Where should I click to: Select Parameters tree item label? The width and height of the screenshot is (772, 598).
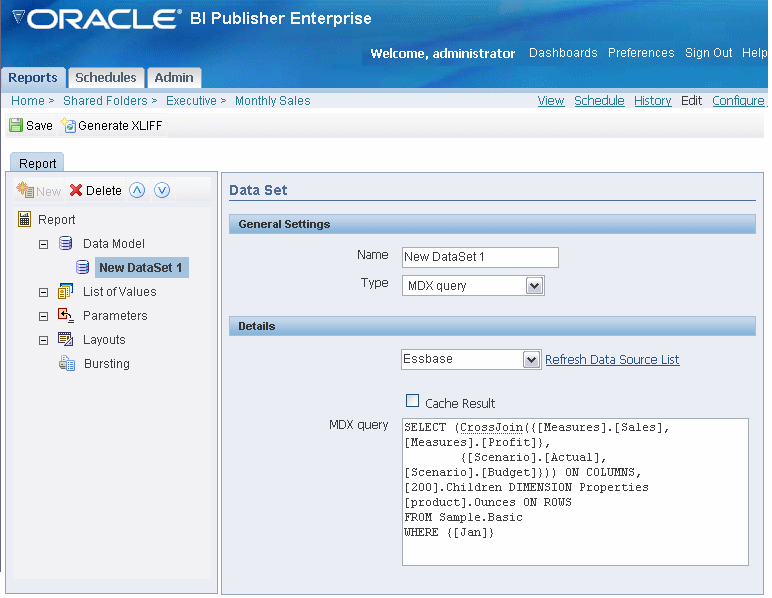pos(115,315)
